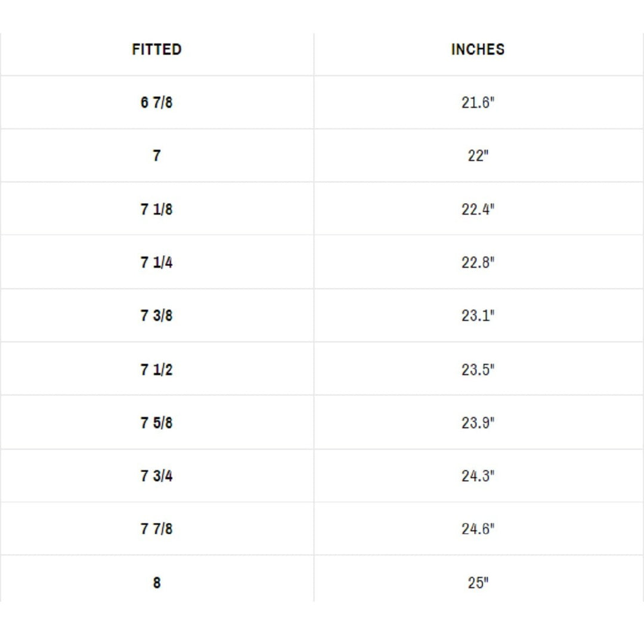Select the 7 1/8 fitted size cell
The height and width of the screenshot is (644, 644).
[x=156, y=209]
